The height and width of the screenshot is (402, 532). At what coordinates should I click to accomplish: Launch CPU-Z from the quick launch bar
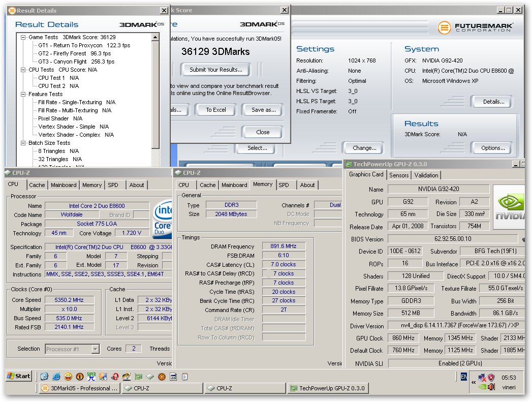[150, 377]
